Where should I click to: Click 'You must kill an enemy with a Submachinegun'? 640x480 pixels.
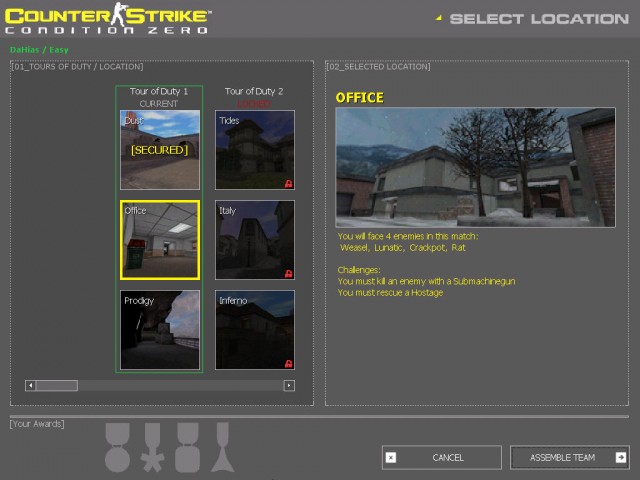point(427,281)
